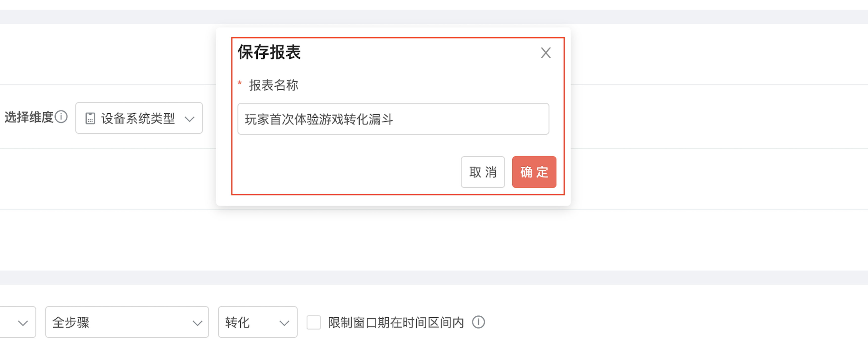The image size is (868, 352).
Task: Click the chevron arrow of 设备系统类型
Action: 190,119
